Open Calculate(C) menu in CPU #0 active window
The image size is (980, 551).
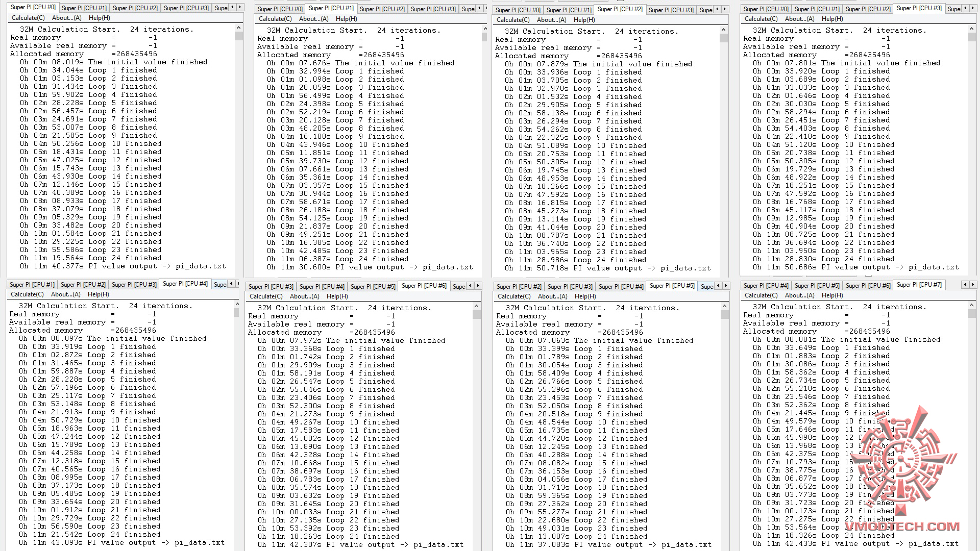(28, 18)
